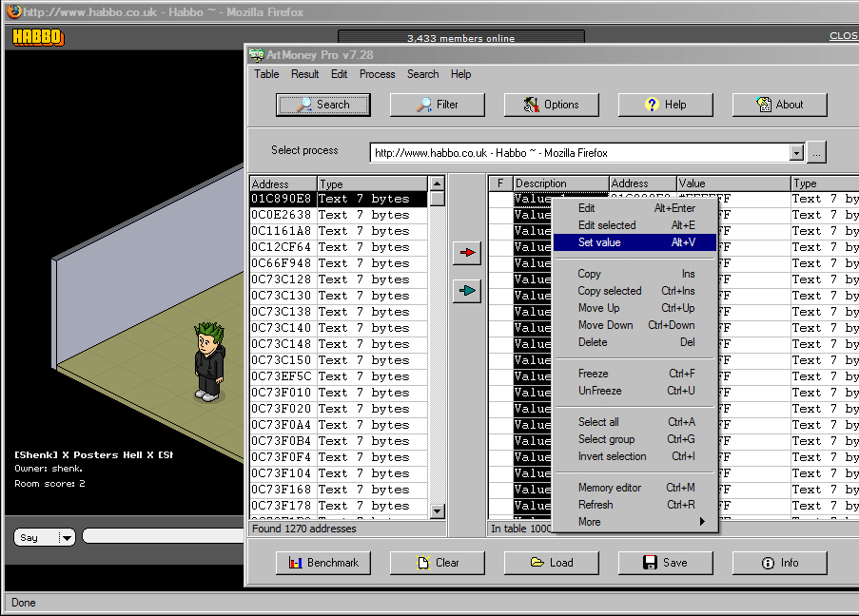Viewport: 859px width, 616px height.
Task: Open the Help menu in menu bar
Action: pos(460,74)
